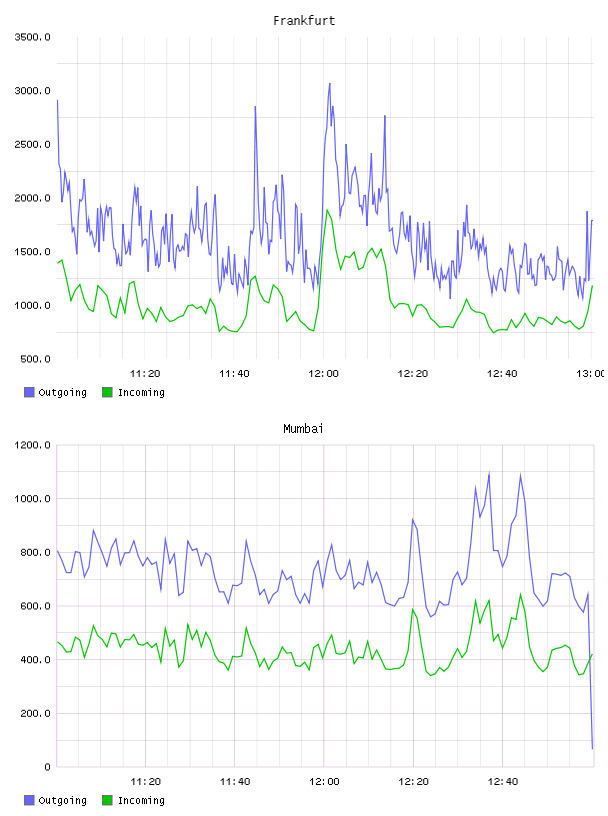Click the Frankfurt chart title
The image size is (608, 816).
304,21
